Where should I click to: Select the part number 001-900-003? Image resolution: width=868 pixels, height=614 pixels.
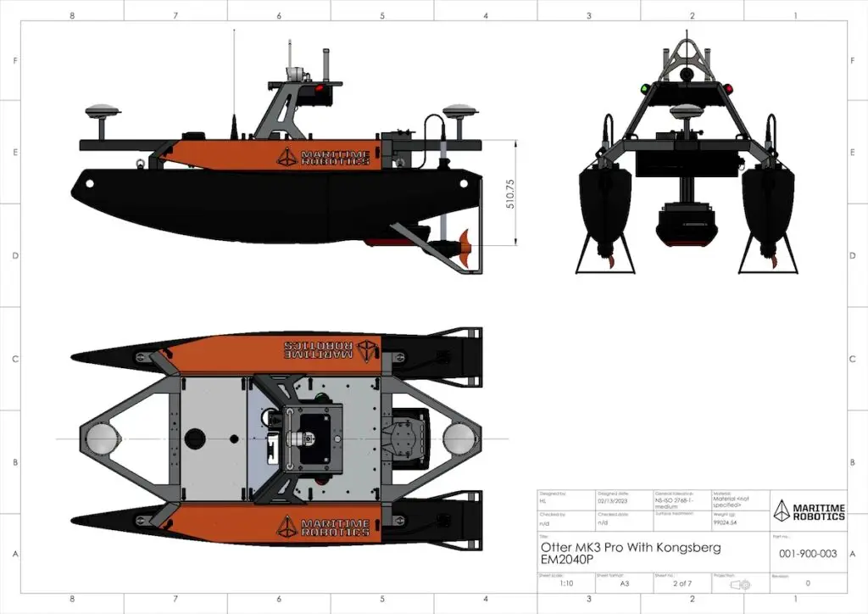click(x=808, y=554)
